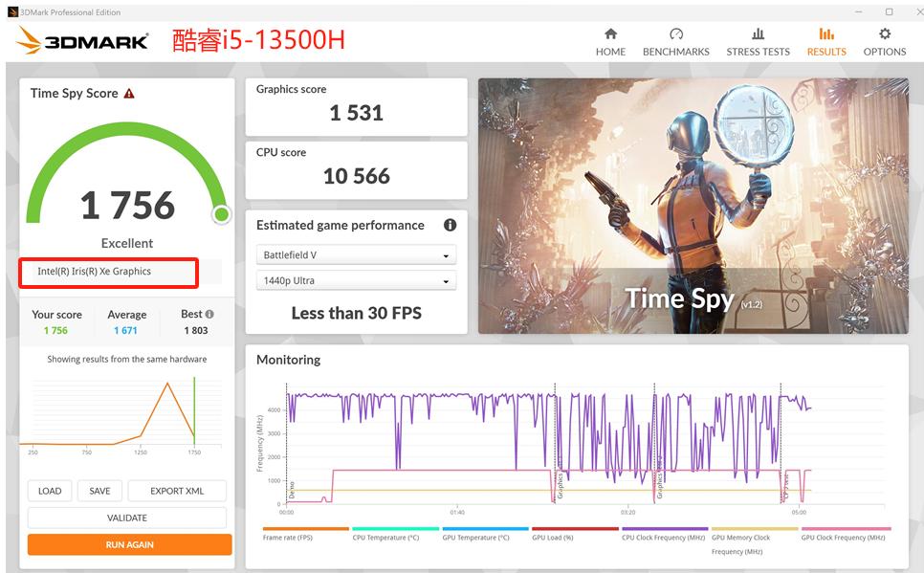
Task: Click the VALIDATE button
Action: pyautogui.click(x=126, y=518)
